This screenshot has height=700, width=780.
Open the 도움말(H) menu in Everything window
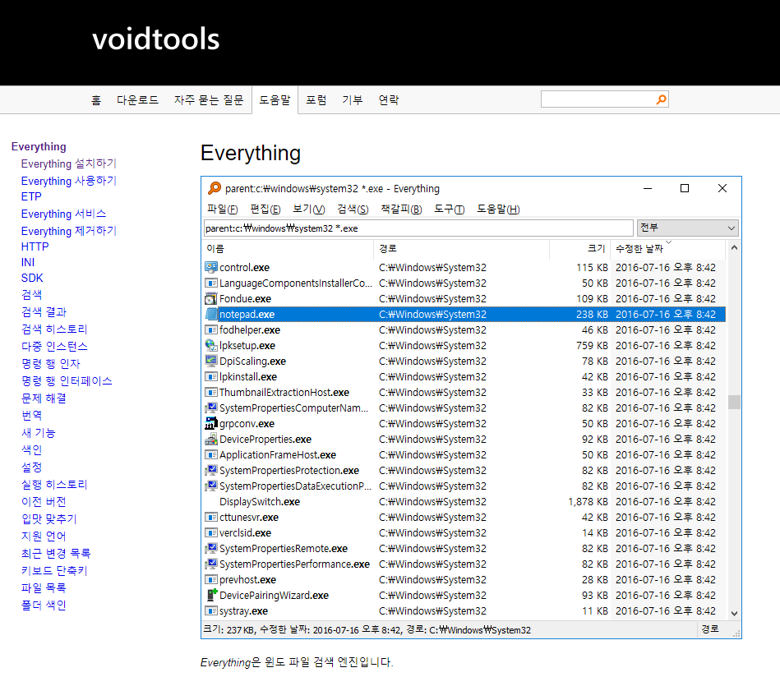(x=498, y=210)
